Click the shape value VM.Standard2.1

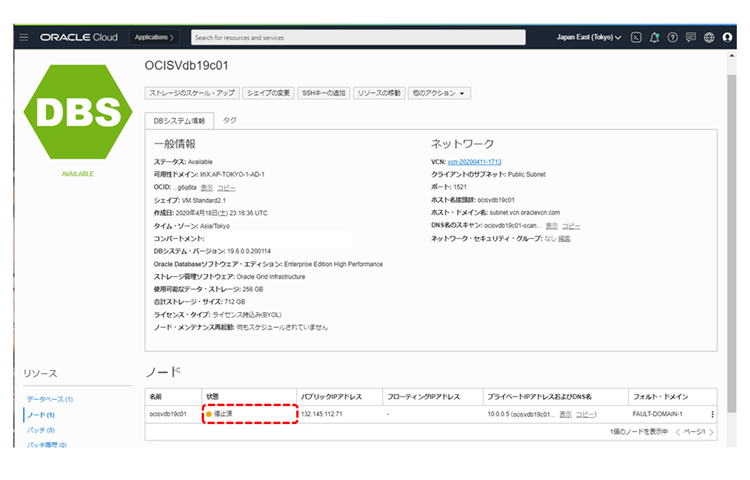click(x=204, y=200)
